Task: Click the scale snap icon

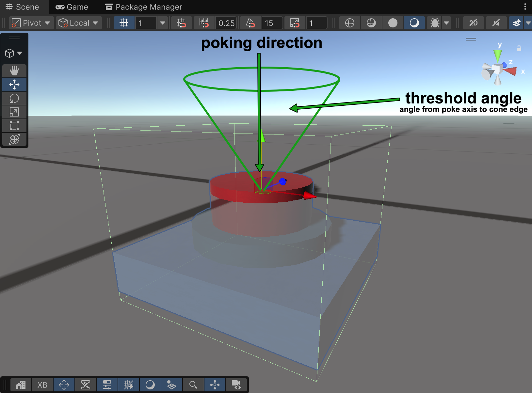Action: (295, 23)
